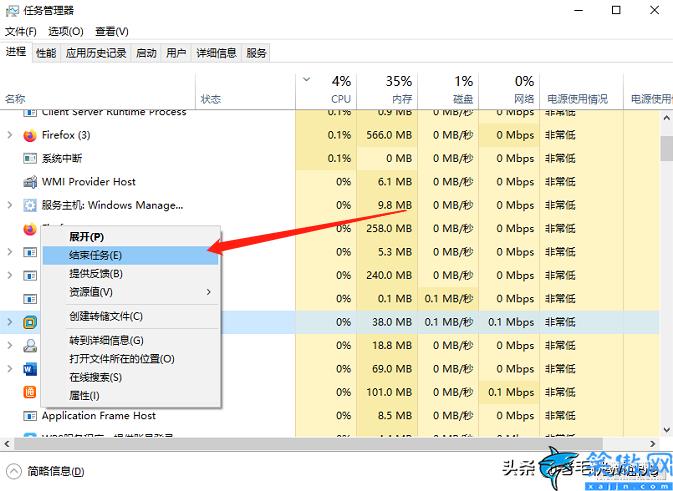673x491 pixels.
Task: Click the vertical scrollbar down arrow
Action: click(667, 430)
